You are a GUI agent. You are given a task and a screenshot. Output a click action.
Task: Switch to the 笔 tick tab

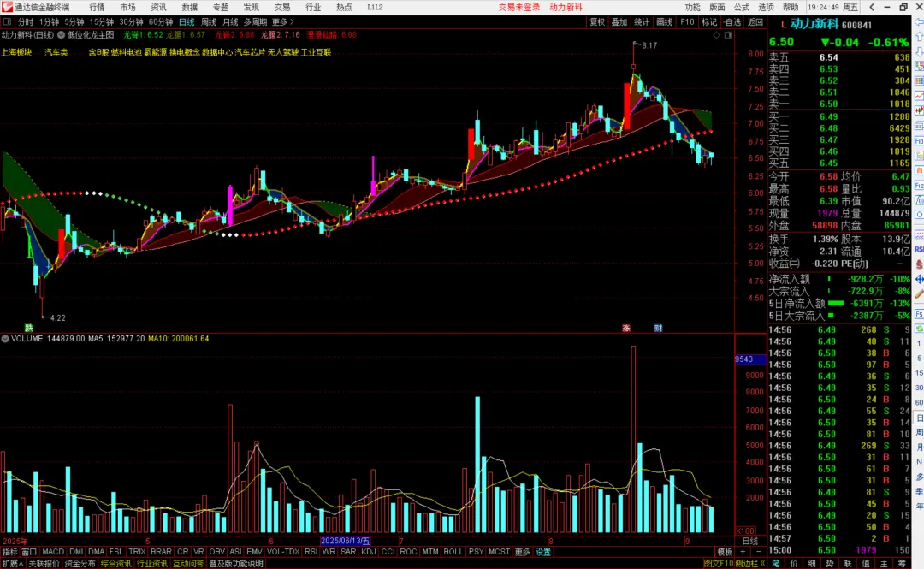point(775,564)
